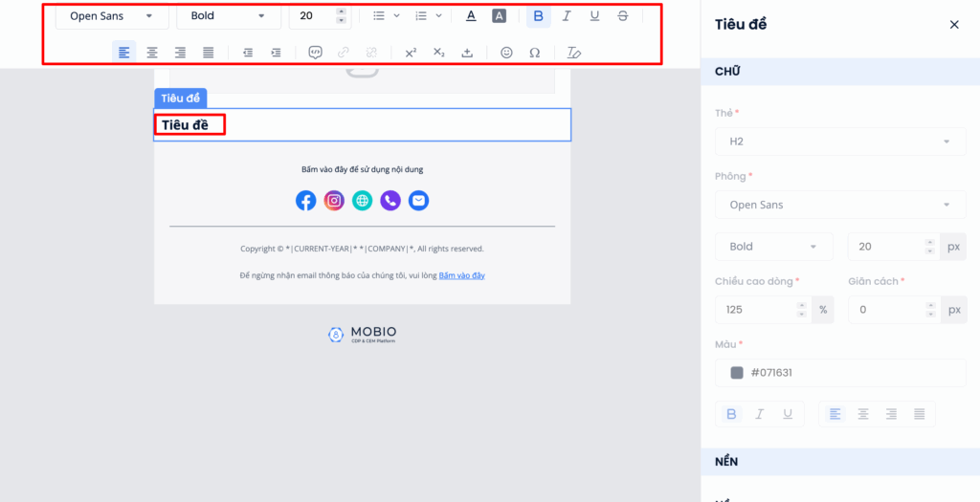980x502 pixels.
Task: Close the Tiêu đề settings panel
Action: (x=954, y=25)
